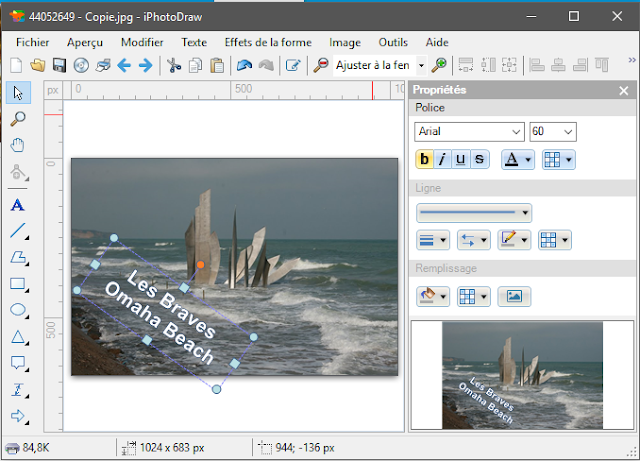This screenshot has width=640, height=461.
Task: Copy selected object using copy icon
Action: 196,65
